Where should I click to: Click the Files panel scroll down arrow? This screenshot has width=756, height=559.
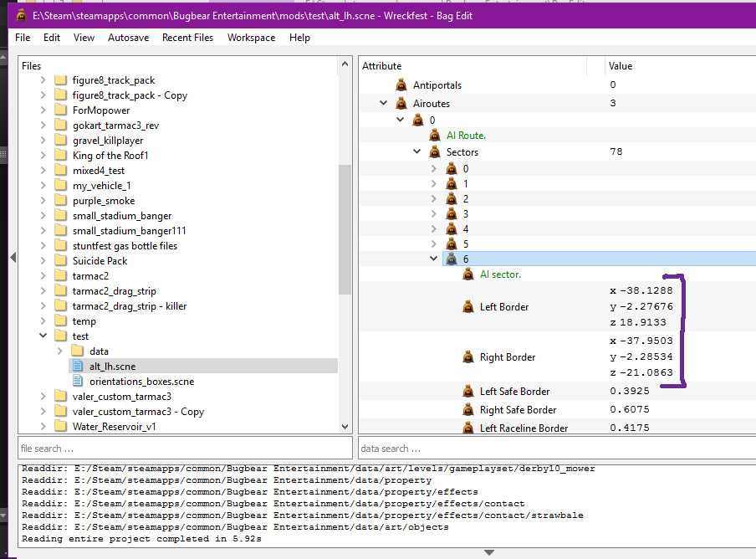(x=345, y=427)
